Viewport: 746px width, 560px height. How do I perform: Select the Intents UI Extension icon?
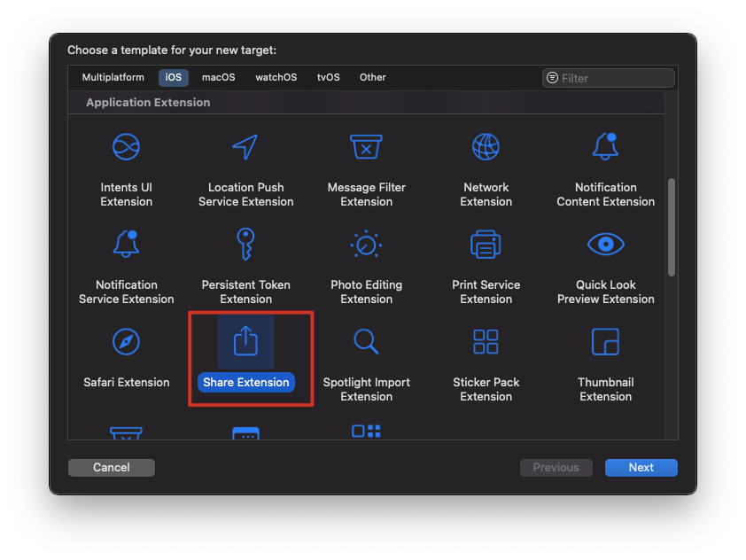(x=126, y=146)
